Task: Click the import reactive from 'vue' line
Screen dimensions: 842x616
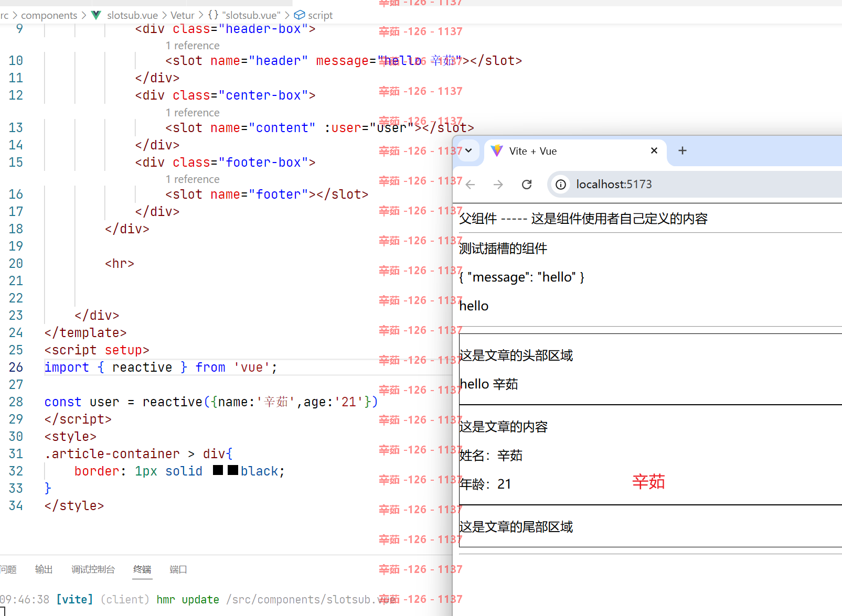Action: tap(161, 367)
